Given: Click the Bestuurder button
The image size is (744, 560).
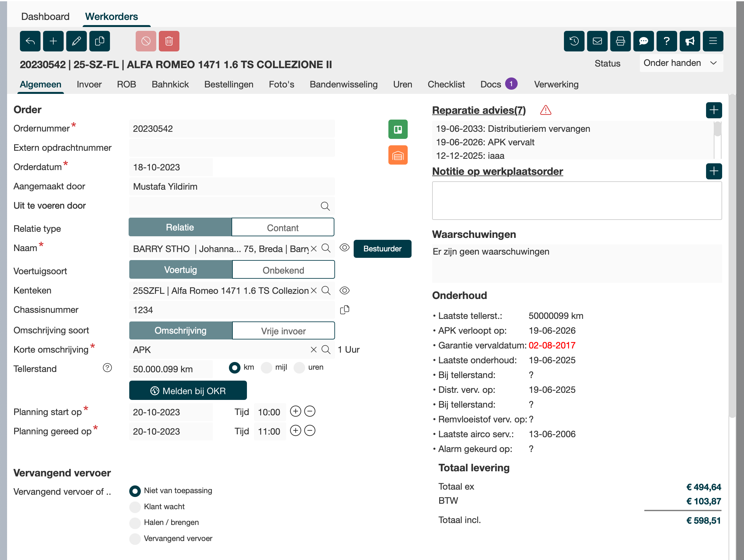Looking at the screenshot, I should [x=382, y=249].
